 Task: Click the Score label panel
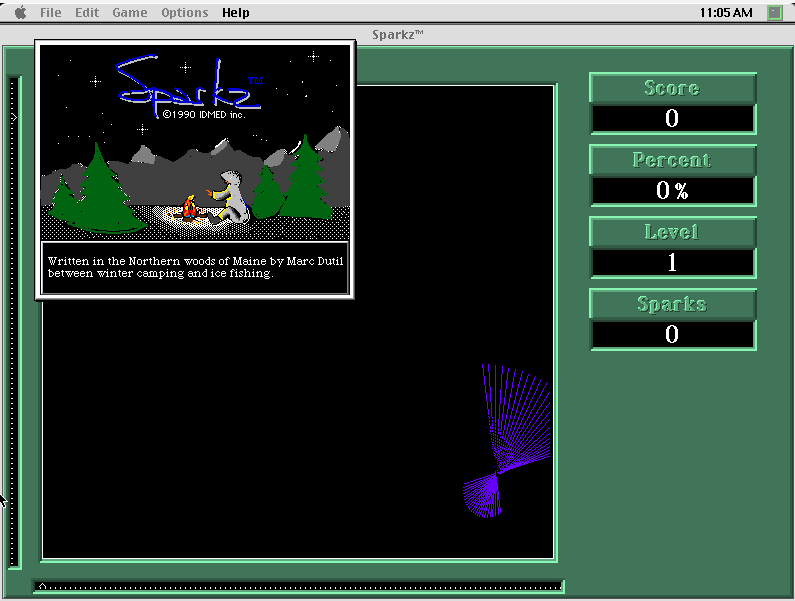pos(672,88)
